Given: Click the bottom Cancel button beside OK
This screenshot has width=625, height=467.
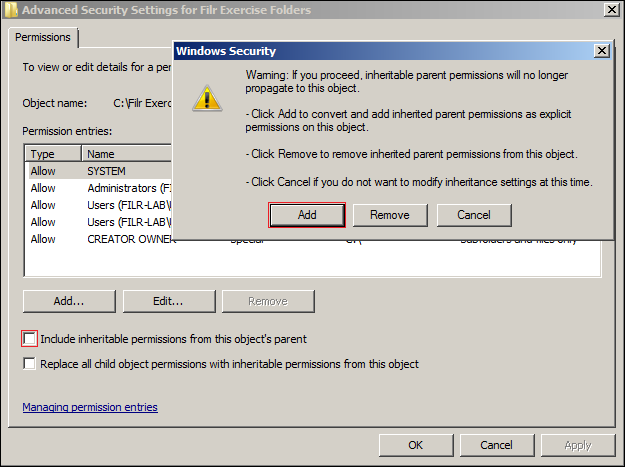Looking at the screenshot, I should (496, 445).
